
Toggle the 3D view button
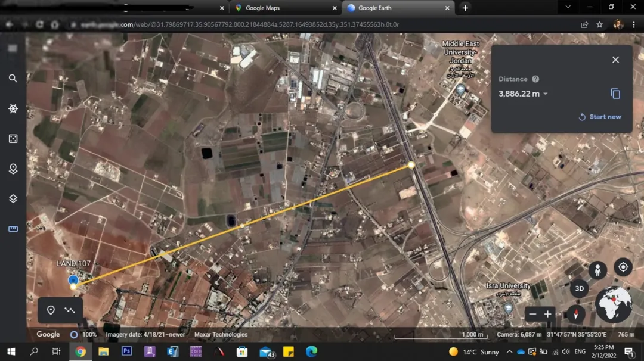tap(579, 288)
